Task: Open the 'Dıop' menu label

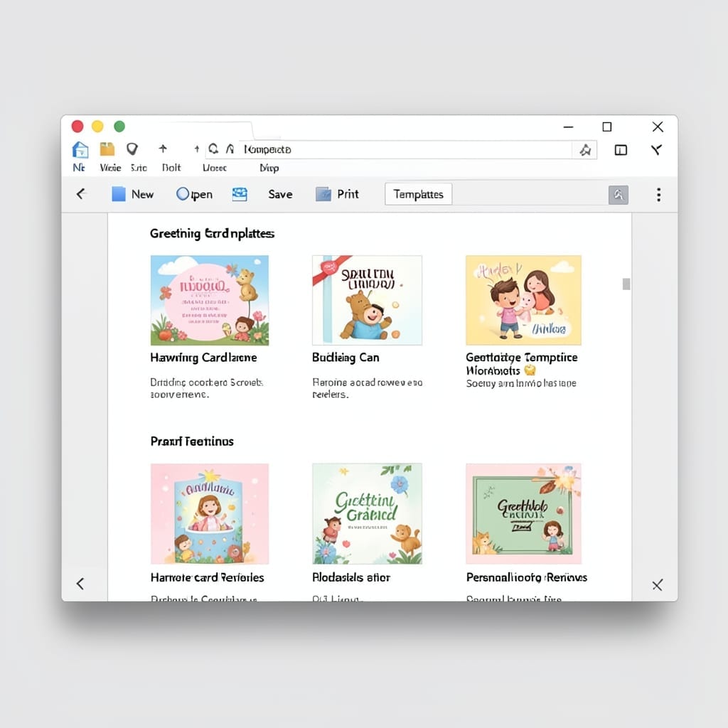Action: [269, 168]
